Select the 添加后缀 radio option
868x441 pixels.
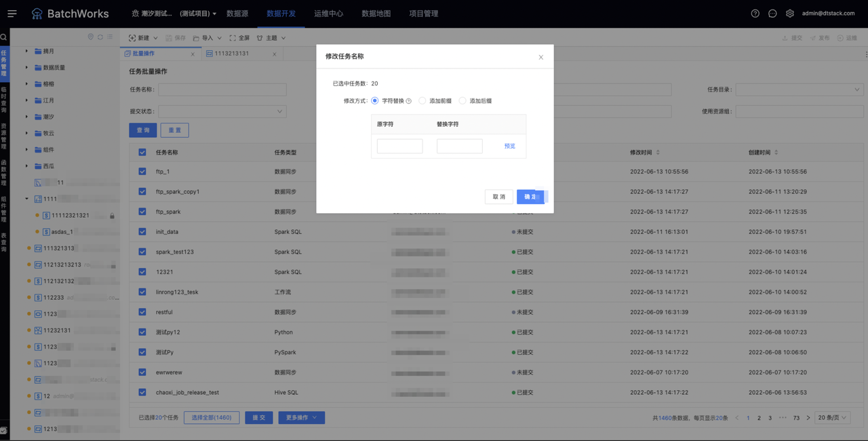[462, 100]
